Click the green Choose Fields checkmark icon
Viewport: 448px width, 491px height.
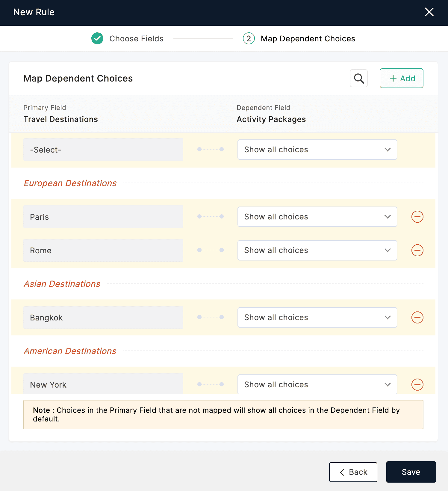[97, 39]
